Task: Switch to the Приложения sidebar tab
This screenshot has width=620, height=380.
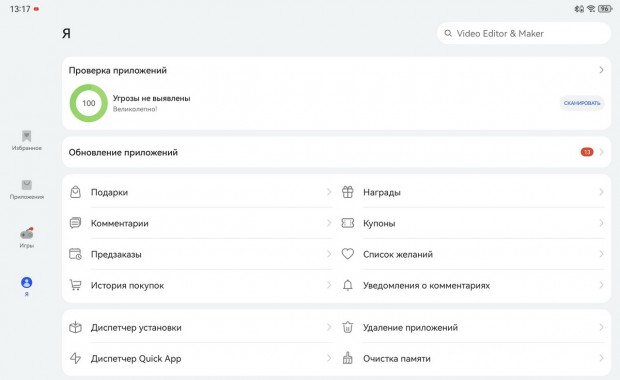Action: (26, 189)
